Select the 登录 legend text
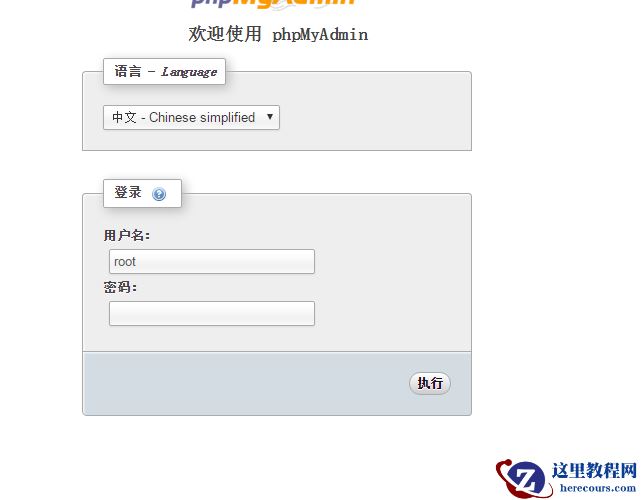 coord(128,192)
